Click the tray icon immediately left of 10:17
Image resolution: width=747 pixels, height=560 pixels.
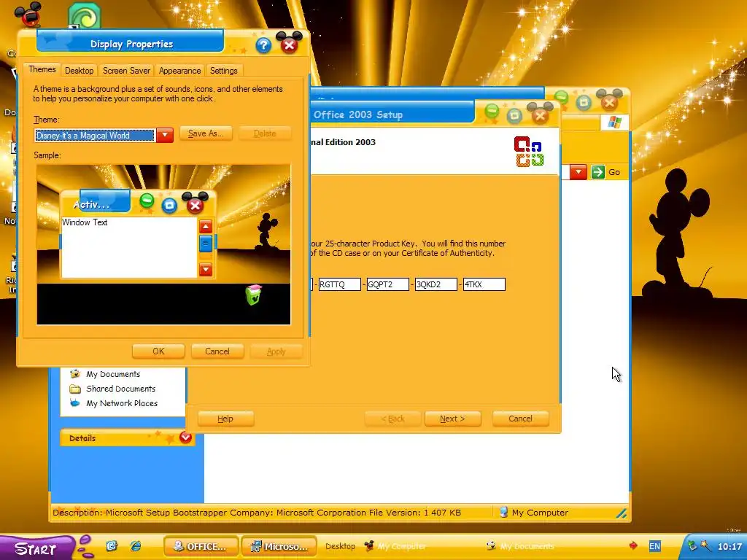pos(705,546)
